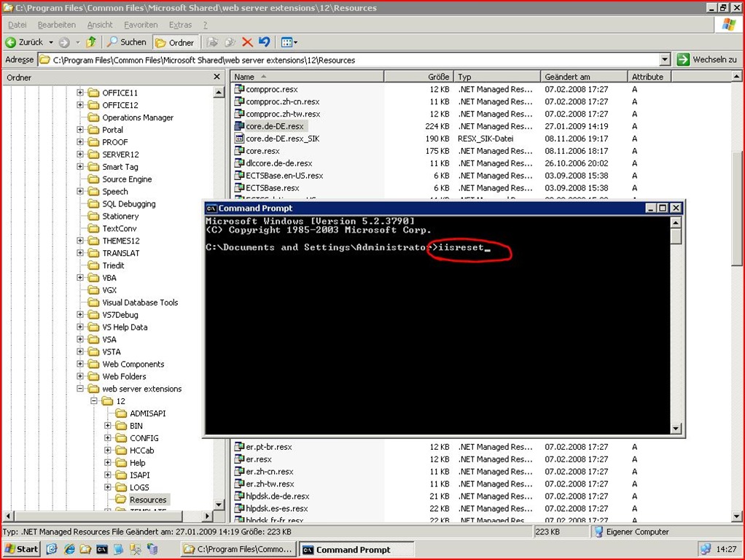The height and width of the screenshot is (560, 745).
Task: Open command prompt quick launch icon
Action: click(x=102, y=549)
